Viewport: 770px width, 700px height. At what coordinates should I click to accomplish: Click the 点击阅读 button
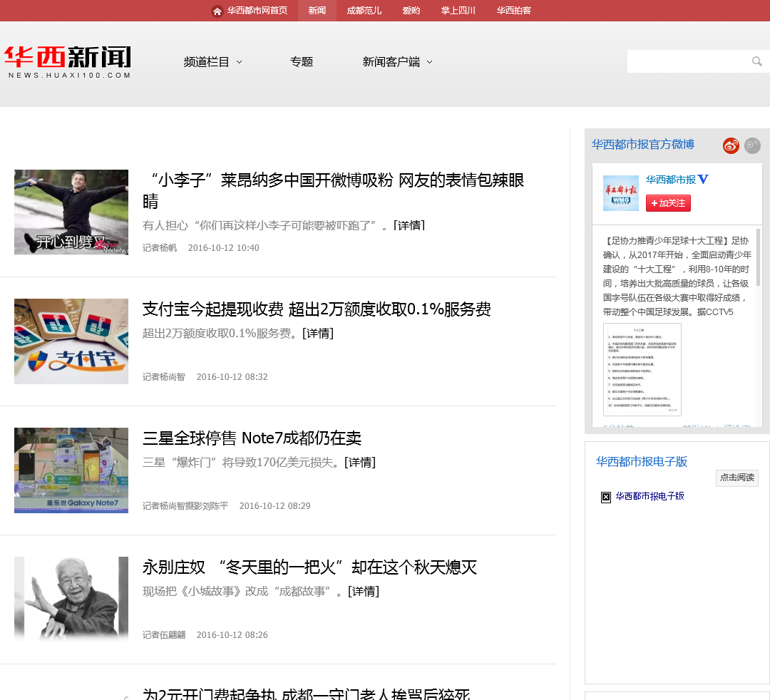[736, 478]
